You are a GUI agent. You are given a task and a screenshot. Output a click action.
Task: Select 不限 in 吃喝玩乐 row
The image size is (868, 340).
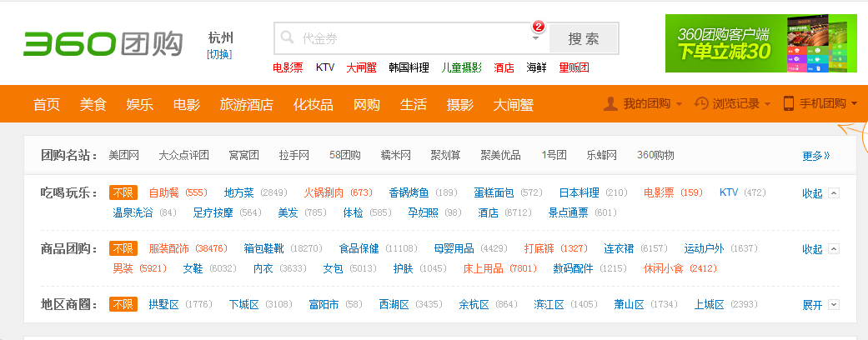tap(123, 193)
